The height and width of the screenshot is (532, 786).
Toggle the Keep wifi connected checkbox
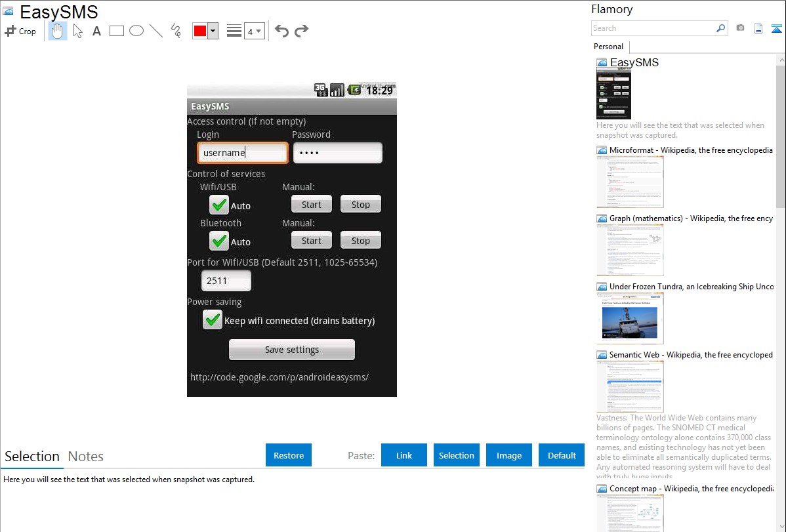pyautogui.click(x=213, y=320)
